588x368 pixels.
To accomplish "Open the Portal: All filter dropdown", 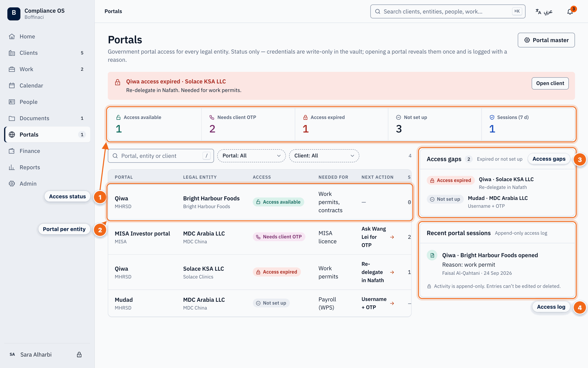I will 251,156.
